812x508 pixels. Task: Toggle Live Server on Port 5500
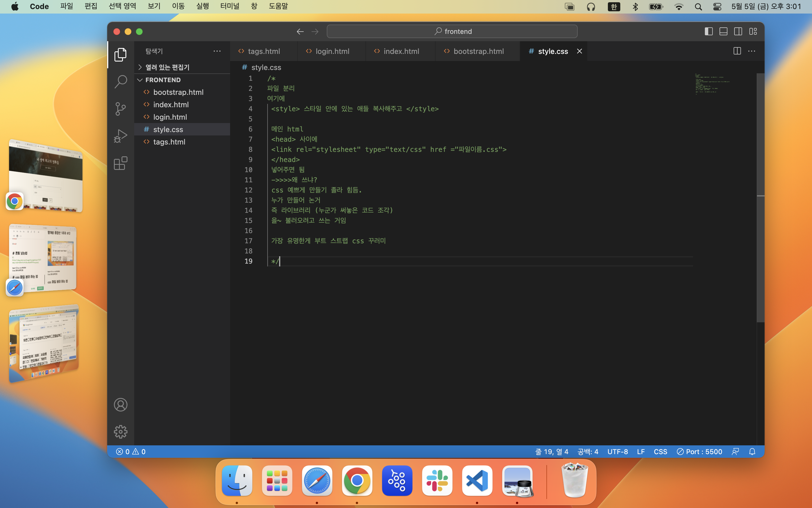point(699,452)
